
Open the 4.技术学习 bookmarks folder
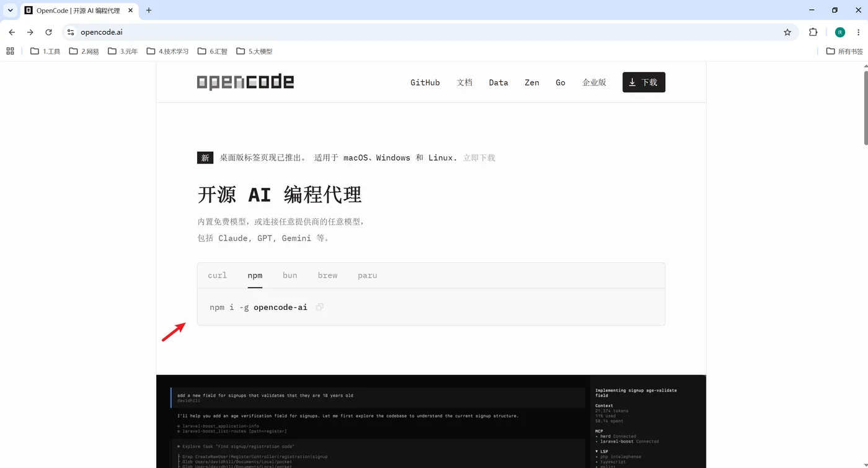pyautogui.click(x=167, y=51)
